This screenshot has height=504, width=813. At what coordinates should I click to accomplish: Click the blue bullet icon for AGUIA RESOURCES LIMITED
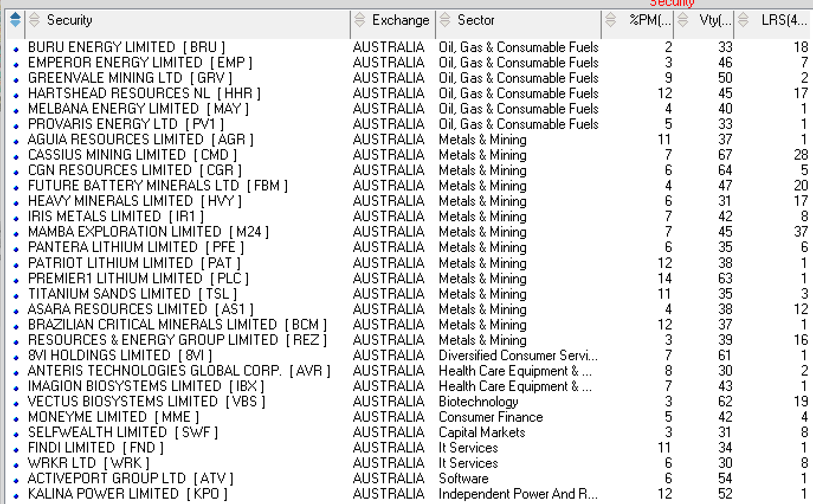click(x=16, y=141)
